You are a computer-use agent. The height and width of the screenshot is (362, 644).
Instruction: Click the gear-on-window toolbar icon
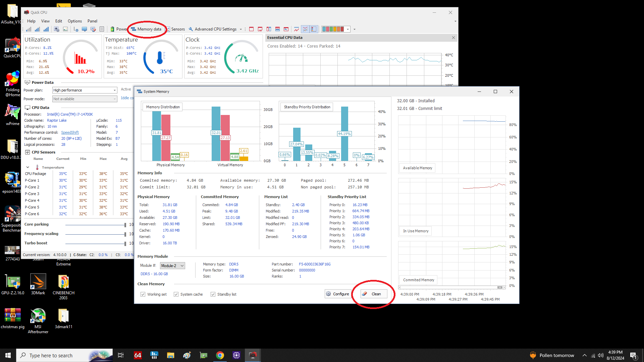[x=57, y=29]
